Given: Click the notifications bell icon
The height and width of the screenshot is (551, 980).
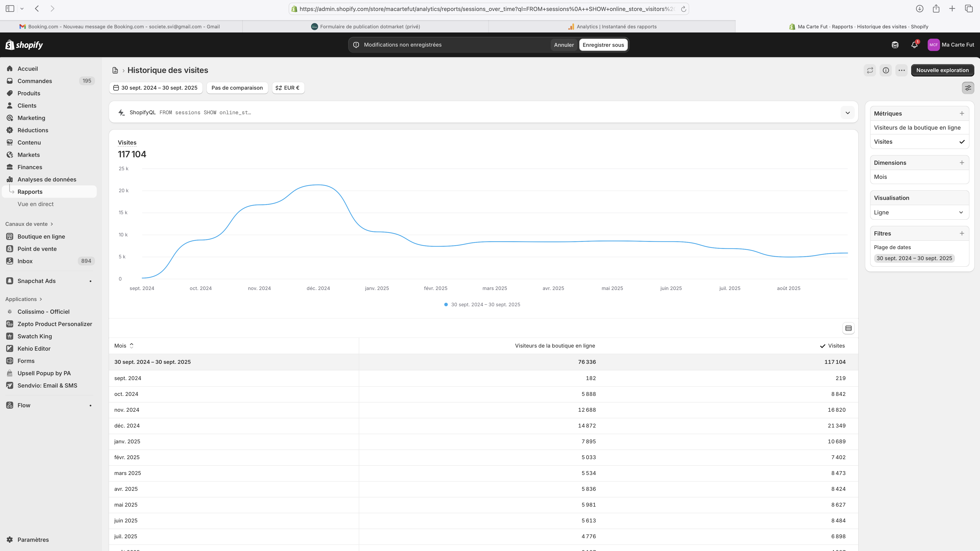Looking at the screenshot, I should pos(914,45).
